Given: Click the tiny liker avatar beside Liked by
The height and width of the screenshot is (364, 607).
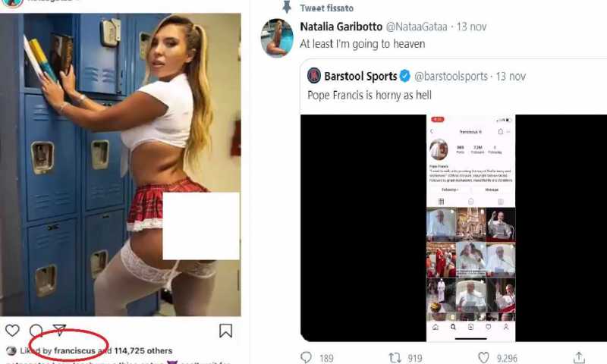Looking at the screenshot, I should (11, 351).
